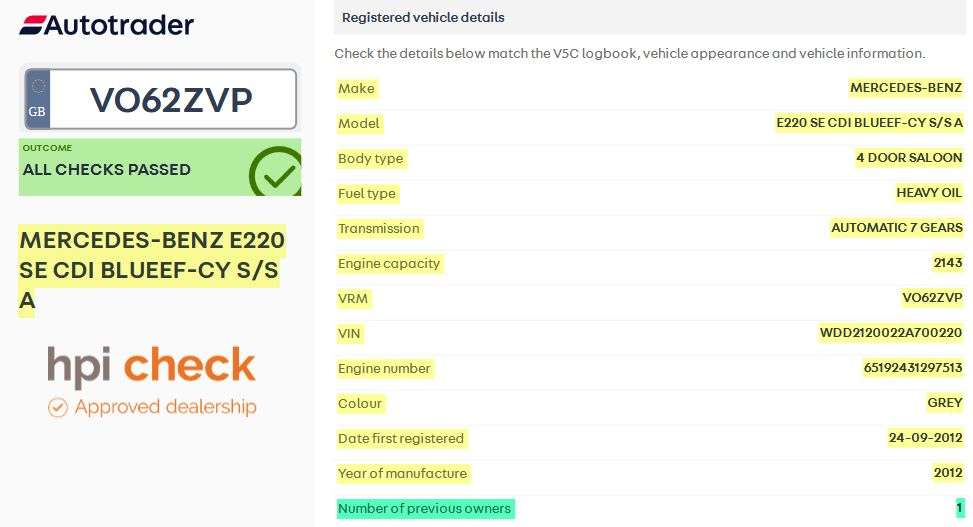Click the Engine number label
Image resolution: width=973 pixels, height=527 pixels.
(x=384, y=368)
